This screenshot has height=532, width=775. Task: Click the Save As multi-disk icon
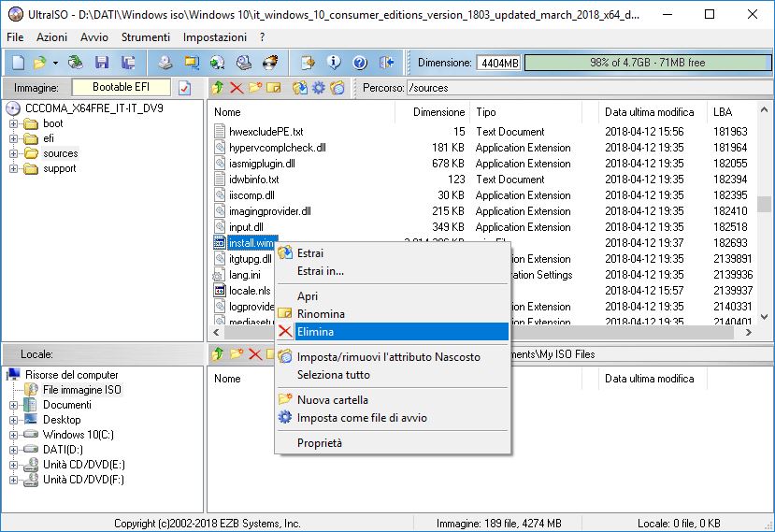[x=128, y=63]
